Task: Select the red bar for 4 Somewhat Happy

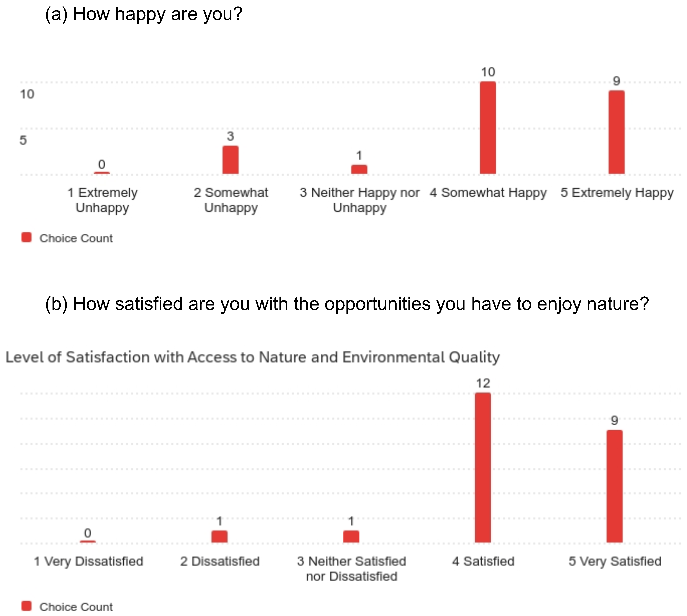Action: pos(488,128)
